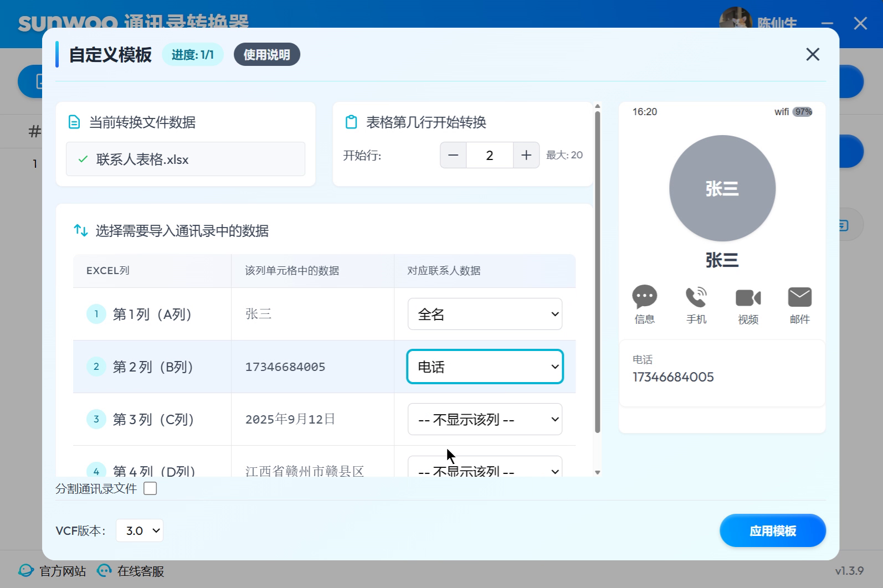Image resolution: width=883 pixels, height=588 pixels.
Task: Click the number 3 badge for 第3列
Action: (x=96, y=419)
